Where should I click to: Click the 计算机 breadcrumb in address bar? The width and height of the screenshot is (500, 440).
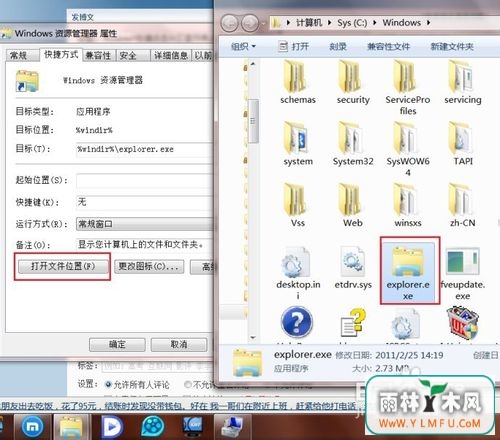pos(309,23)
